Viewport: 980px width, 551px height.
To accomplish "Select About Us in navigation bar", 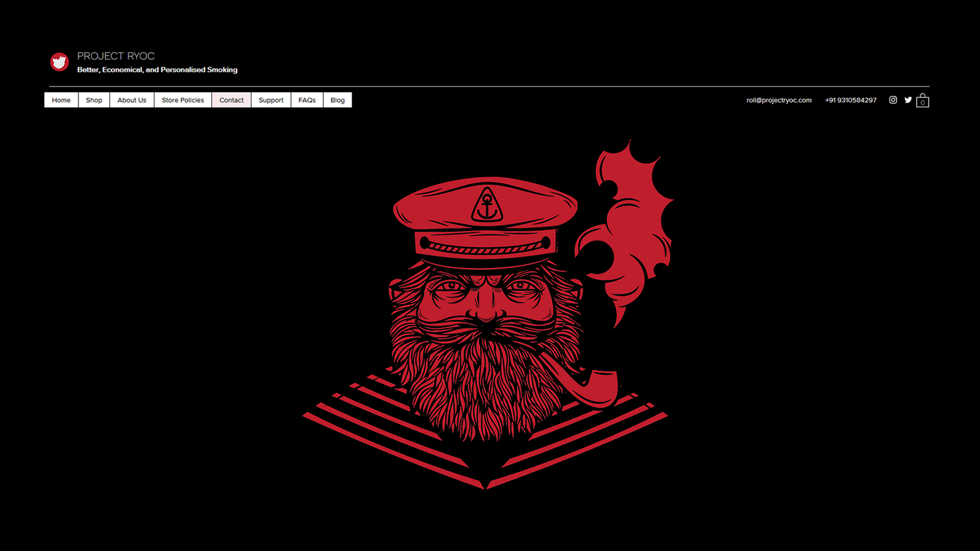I will (132, 100).
